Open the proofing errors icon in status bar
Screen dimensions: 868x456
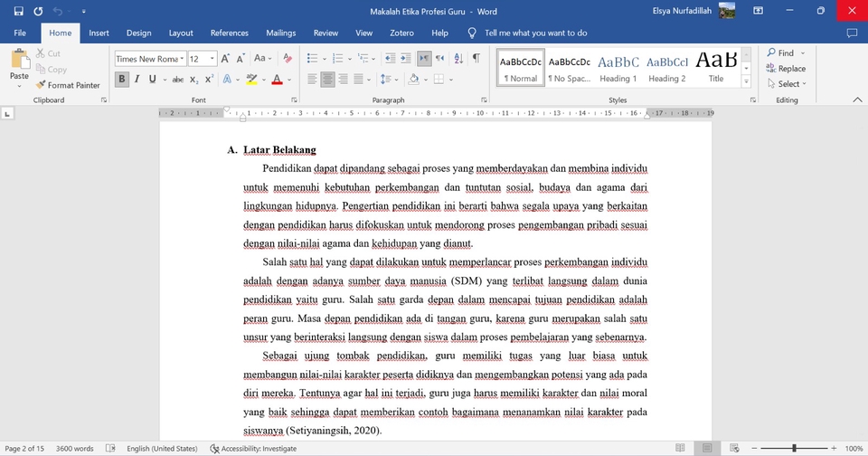click(x=110, y=448)
